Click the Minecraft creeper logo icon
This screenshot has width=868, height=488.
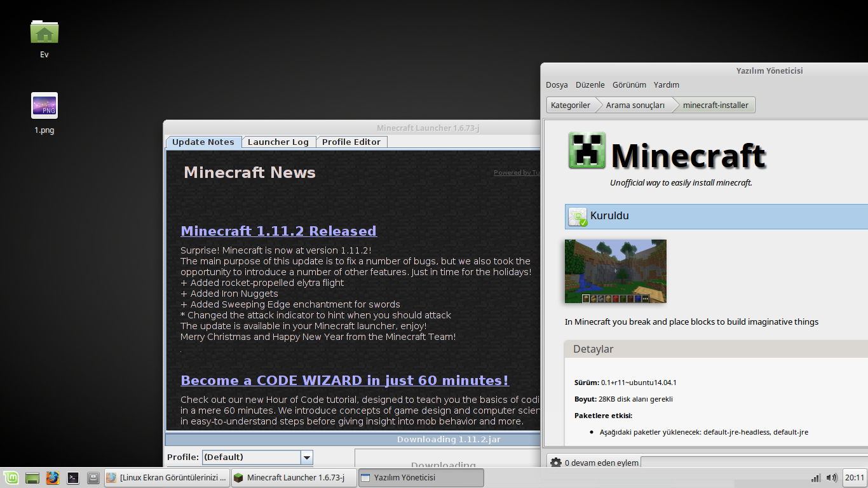587,151
